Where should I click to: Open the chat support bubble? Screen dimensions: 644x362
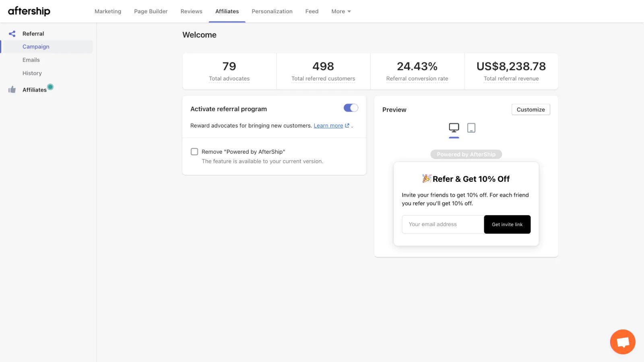(x=622, y=341)
